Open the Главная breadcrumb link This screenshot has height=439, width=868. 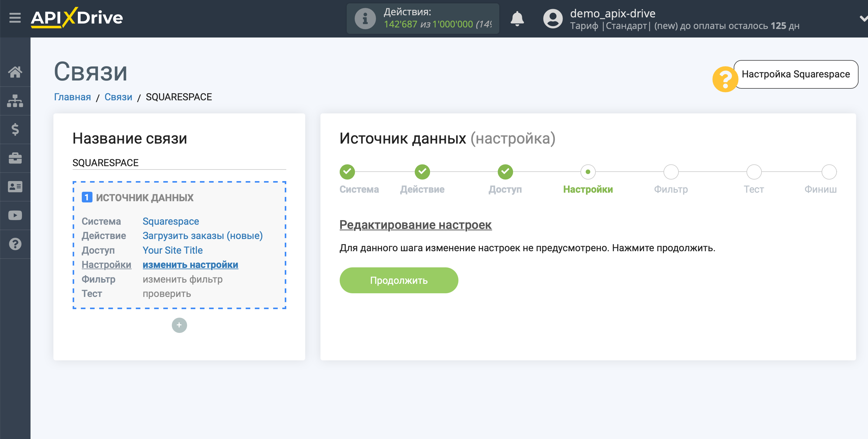(x=72, y=97)
